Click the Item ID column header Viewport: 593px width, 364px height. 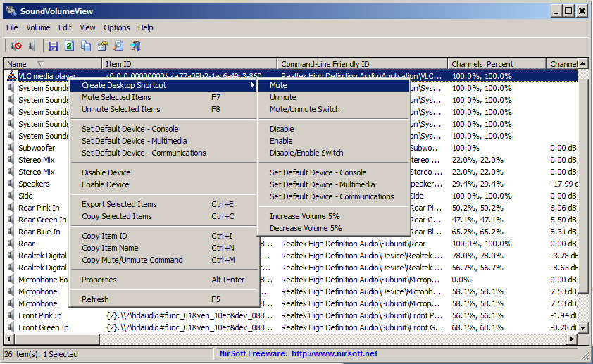(x=189, y=64)
